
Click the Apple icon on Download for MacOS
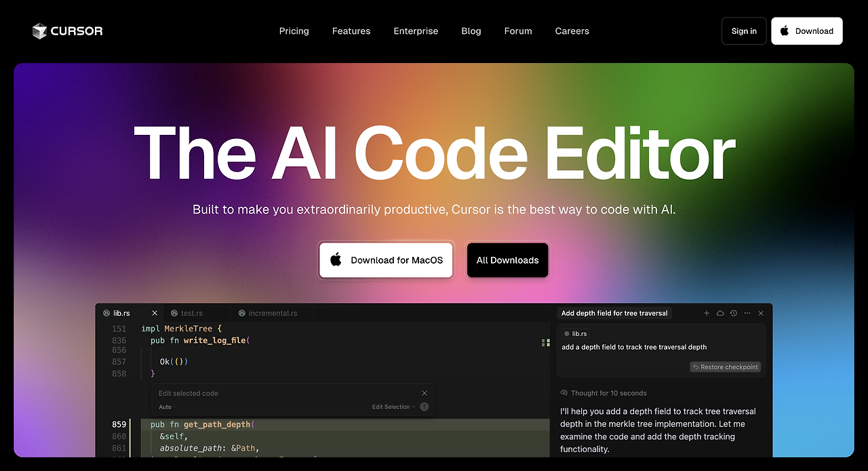336,260
